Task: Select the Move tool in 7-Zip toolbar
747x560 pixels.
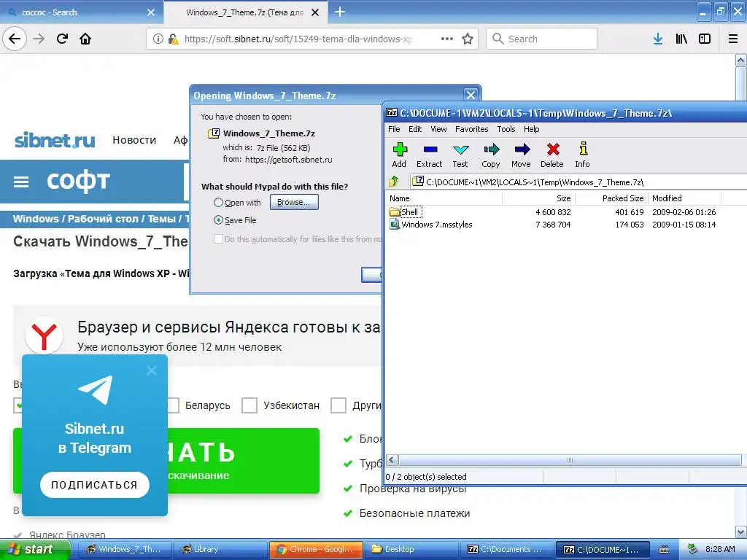Action: click(x=521, y=155)
